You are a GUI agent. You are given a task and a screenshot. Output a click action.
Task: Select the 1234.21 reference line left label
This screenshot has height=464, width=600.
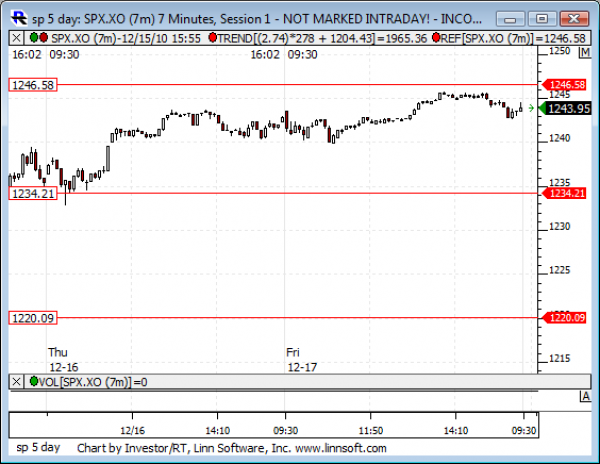point(33,194)
